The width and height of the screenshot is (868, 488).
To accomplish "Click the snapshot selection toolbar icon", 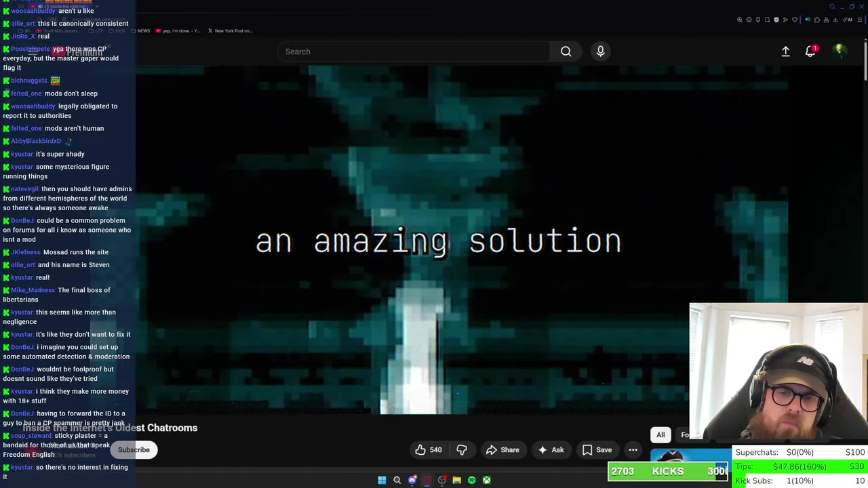I will click(767, 20).
